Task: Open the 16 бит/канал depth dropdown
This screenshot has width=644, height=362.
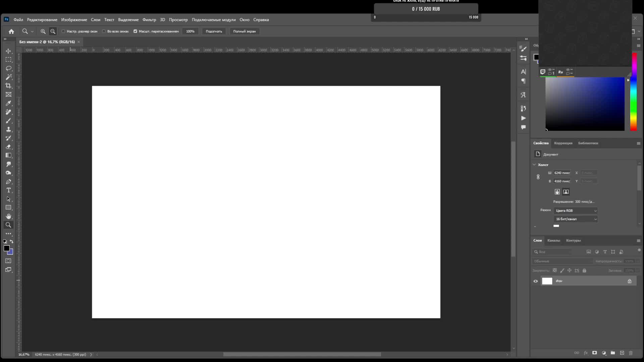Action: coord(575,219)
